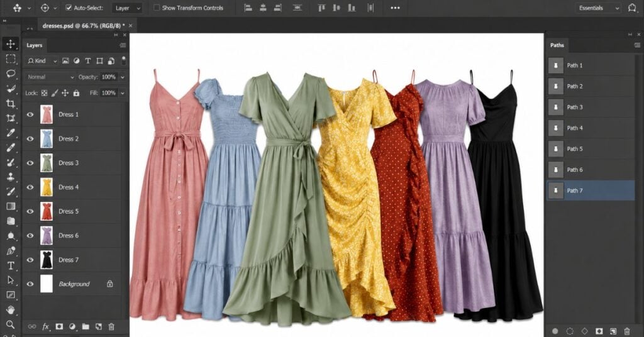Open Layers panel flyout menu
The image size is (644, 337).
pos(123,45)
